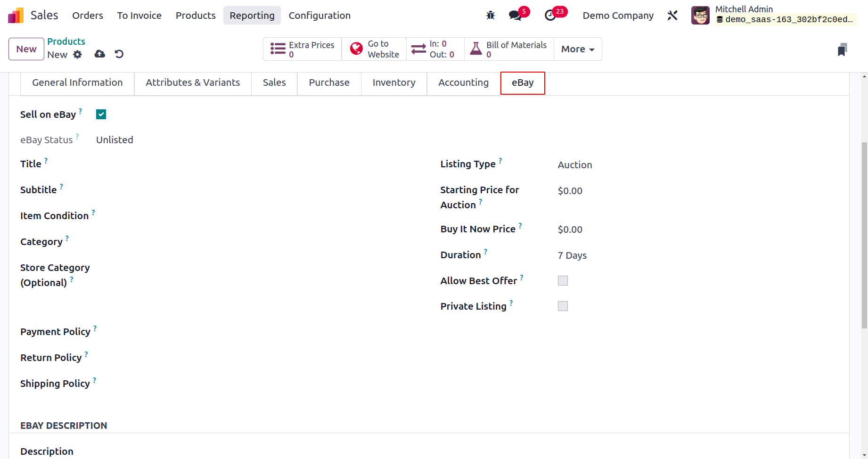Uncheck the Sell on eBay checkbox

101,115
